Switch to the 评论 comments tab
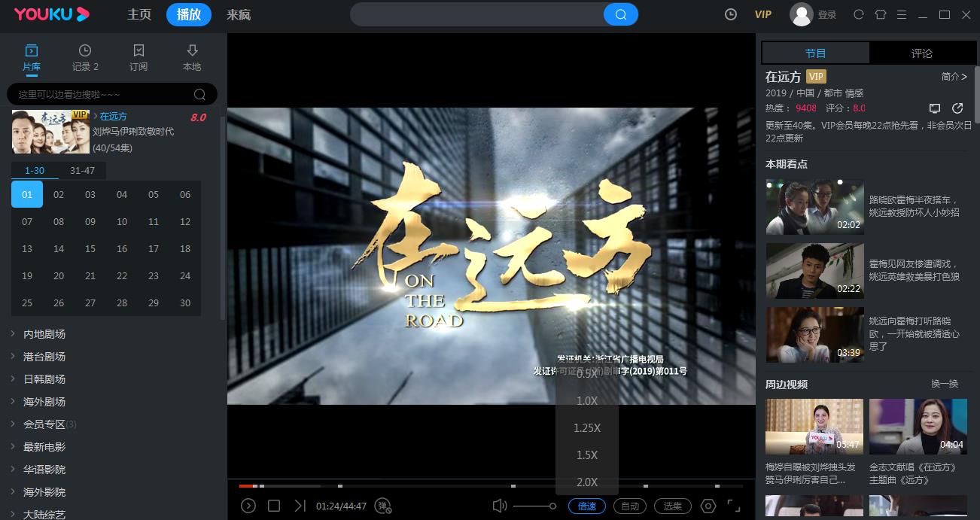980x520 pixels. [922, 53]
